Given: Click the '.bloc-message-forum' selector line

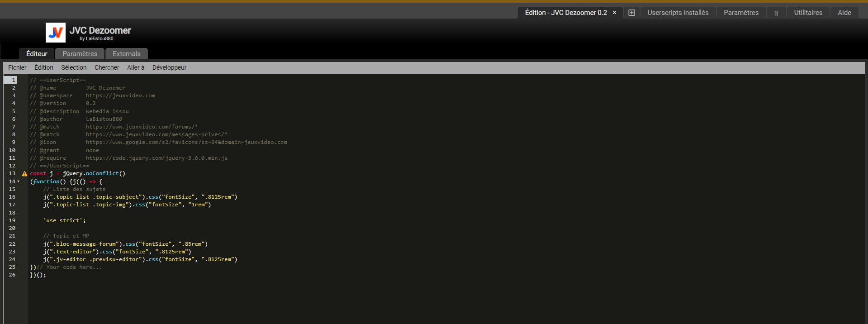Looking at the screenshot, I should pyautogui.click(x=125, y=244).
